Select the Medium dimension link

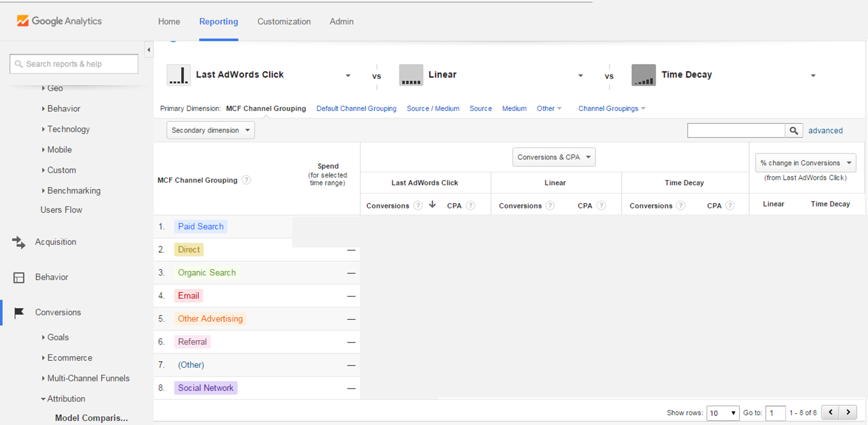(514, 109)
